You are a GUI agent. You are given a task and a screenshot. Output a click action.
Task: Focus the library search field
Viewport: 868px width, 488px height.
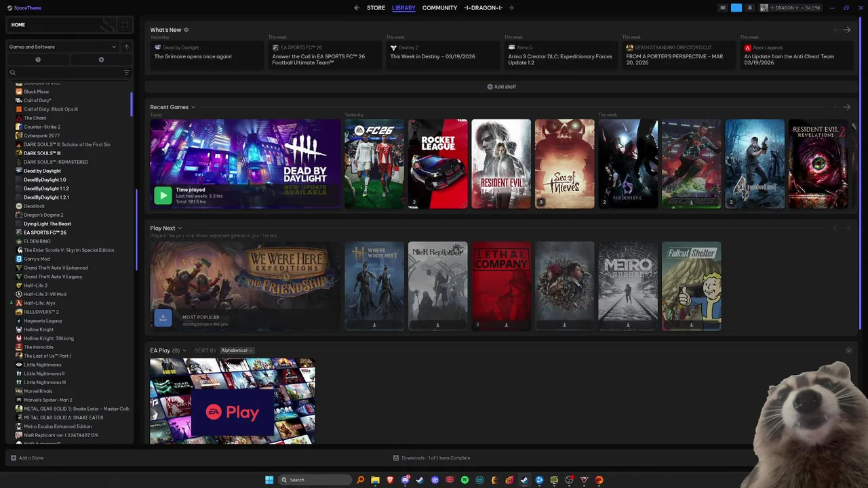point(68,73)
